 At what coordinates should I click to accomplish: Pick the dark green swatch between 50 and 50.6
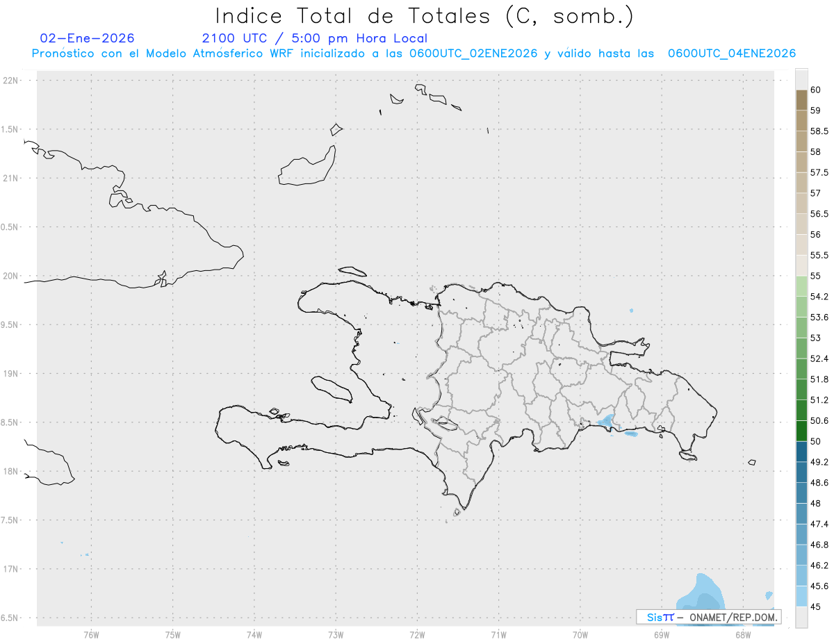pyautogui.click(x=801, y=431)
